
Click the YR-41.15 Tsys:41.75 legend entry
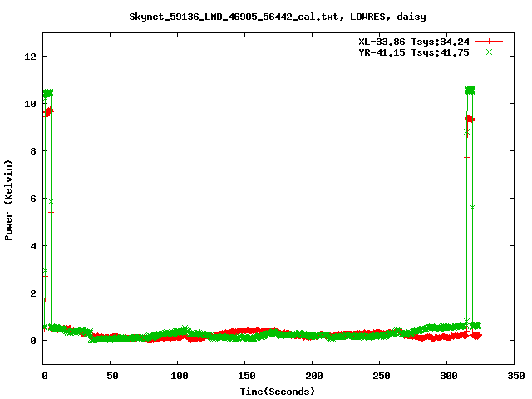[414, 52]
